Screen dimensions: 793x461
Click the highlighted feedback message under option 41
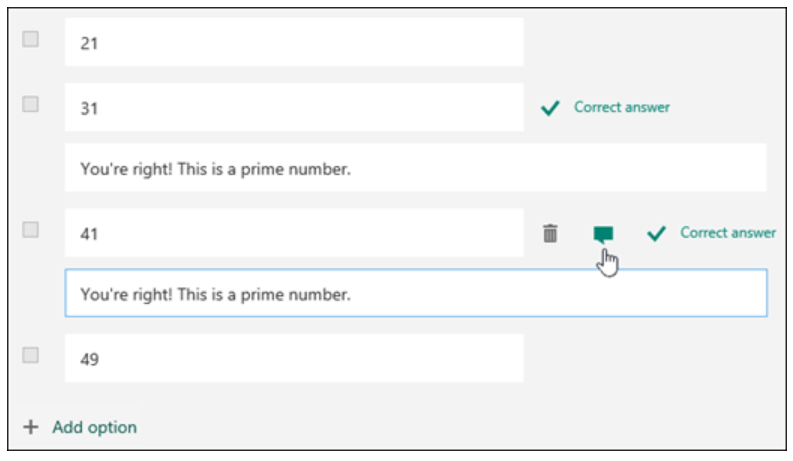416,293
